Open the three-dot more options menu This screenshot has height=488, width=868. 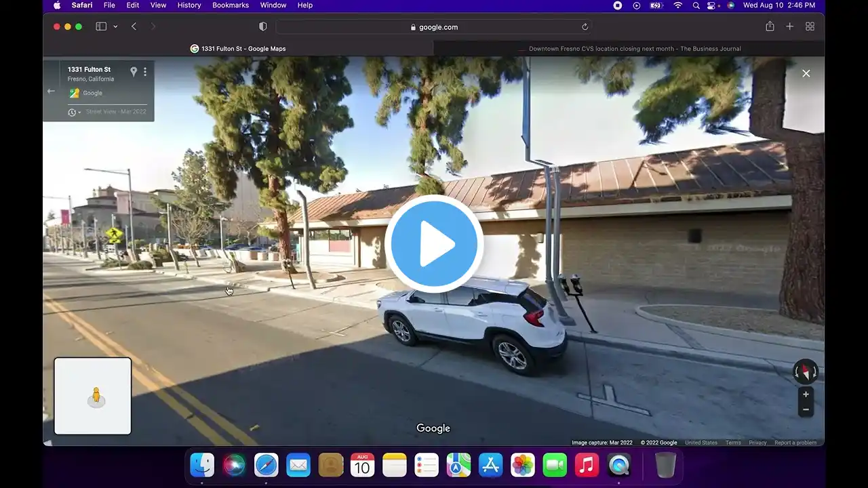[x=145, y=72]
